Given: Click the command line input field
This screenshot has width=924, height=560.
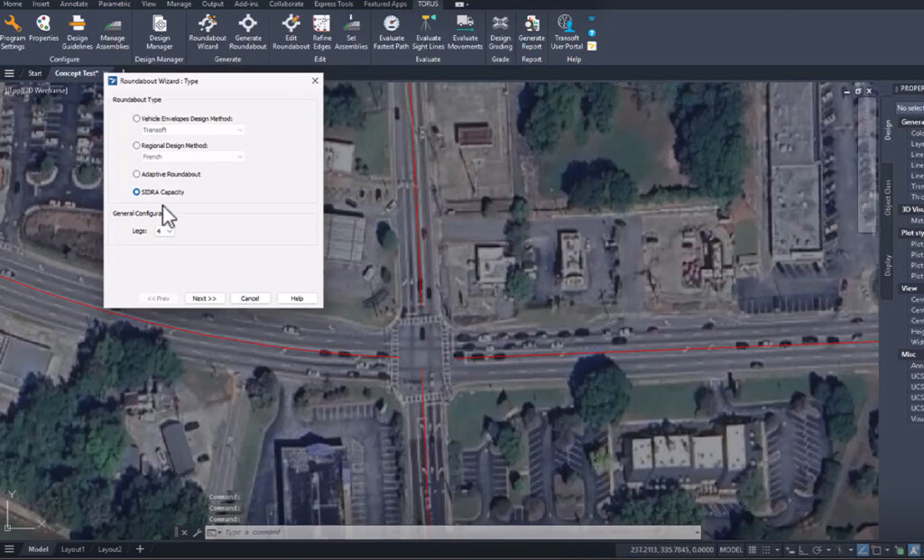Looking at the screenshot, I should pos(451,533).
